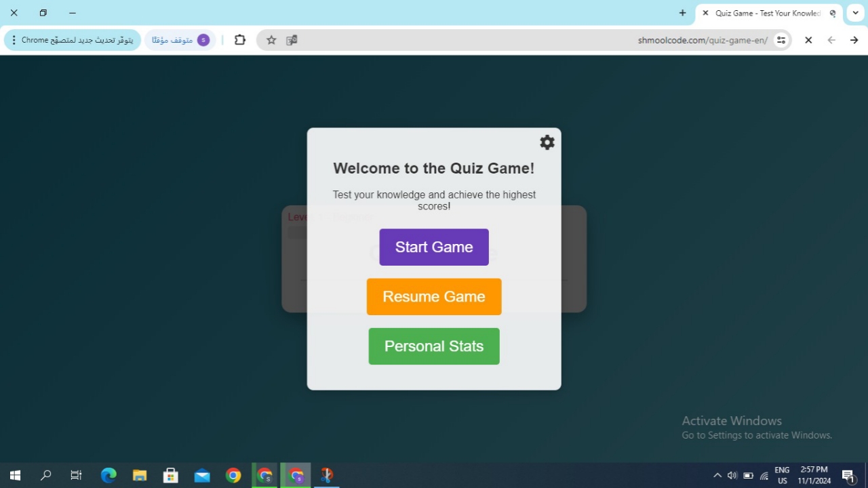Image resolution: width=868 pixels, height=488 pixels.
Task: Open the Chrome three-dot menu
Action: pyautogui.click(x=14, y=40)
